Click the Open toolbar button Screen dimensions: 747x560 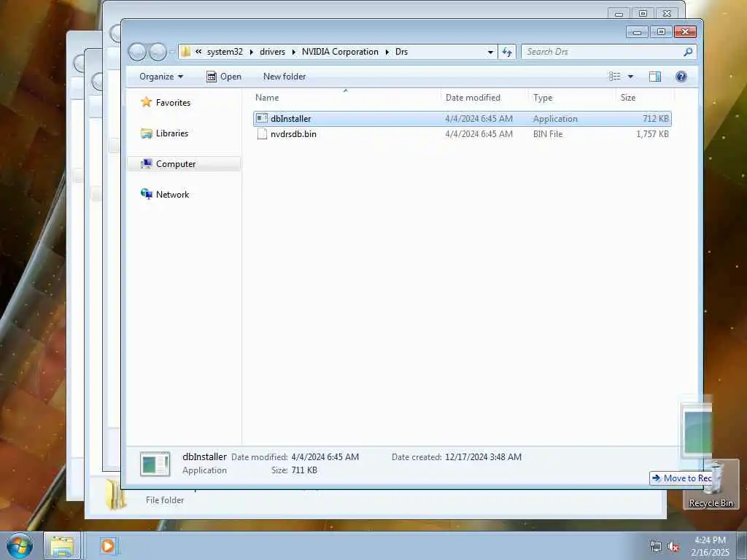[224, 77]
